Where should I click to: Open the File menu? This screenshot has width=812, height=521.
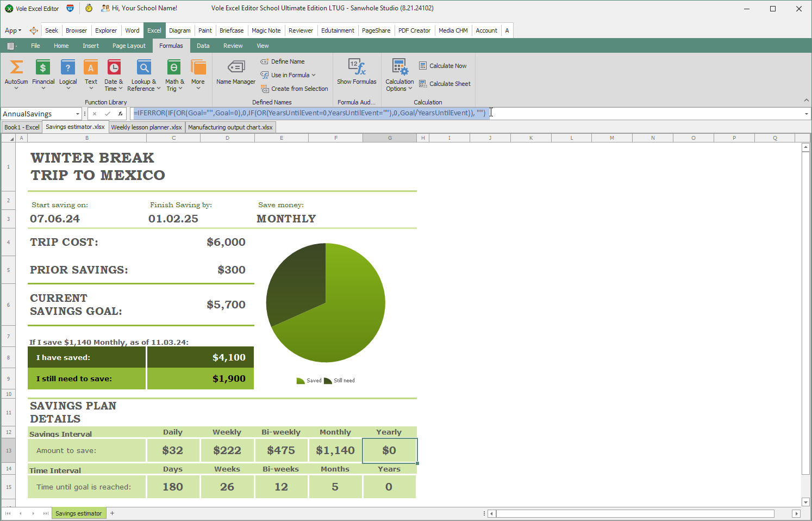pos(35,46)
